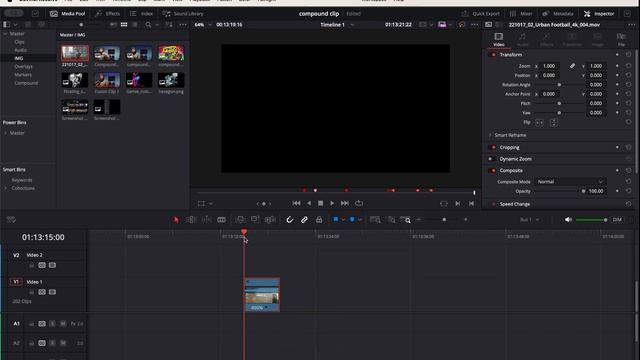Open the Media Pool panel

[x=67, y=13]
